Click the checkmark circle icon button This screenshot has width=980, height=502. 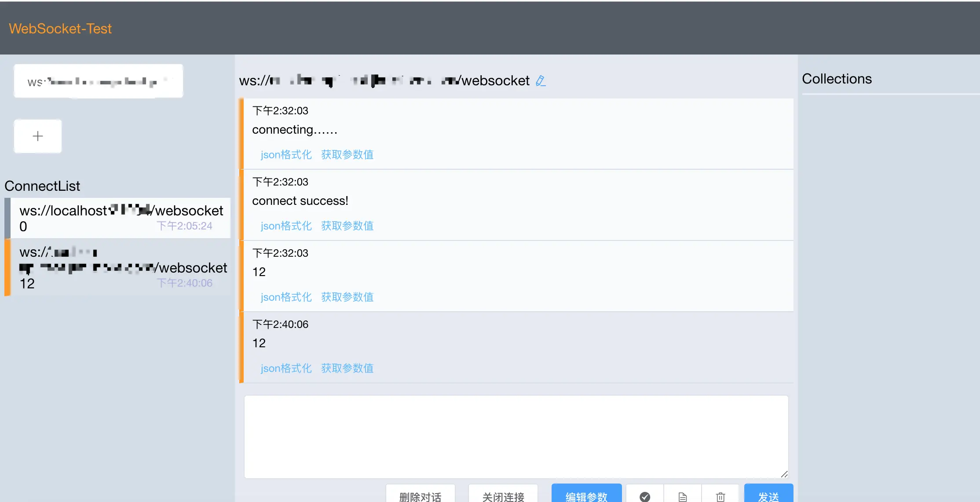pyautogui.click(x=645, y=496)
